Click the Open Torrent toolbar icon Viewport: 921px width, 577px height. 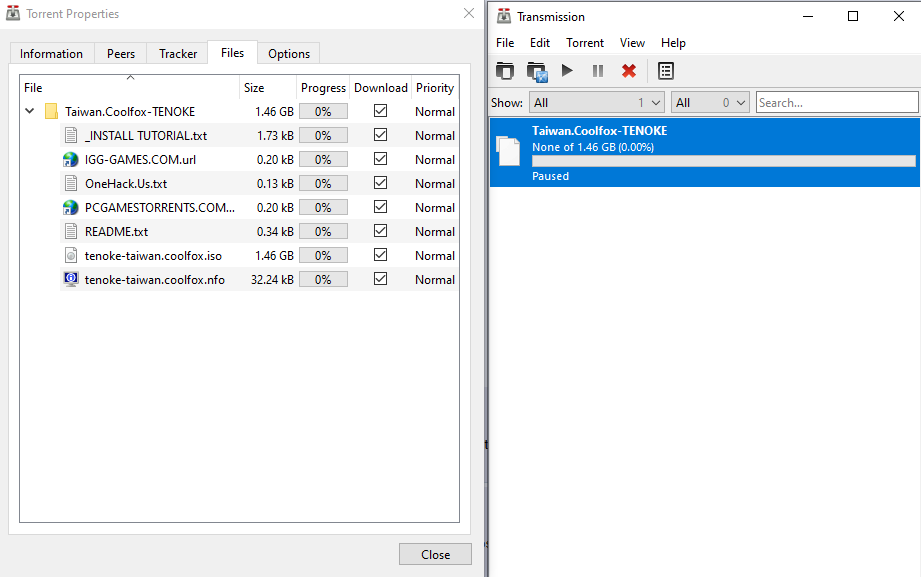pyautogui.click(x=505, y=71)
